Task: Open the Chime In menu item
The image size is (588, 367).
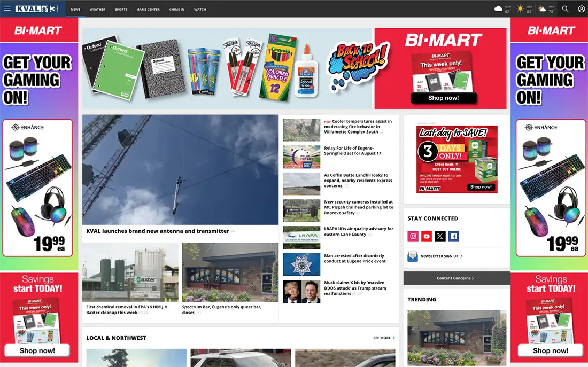Action: pos(176,10)
